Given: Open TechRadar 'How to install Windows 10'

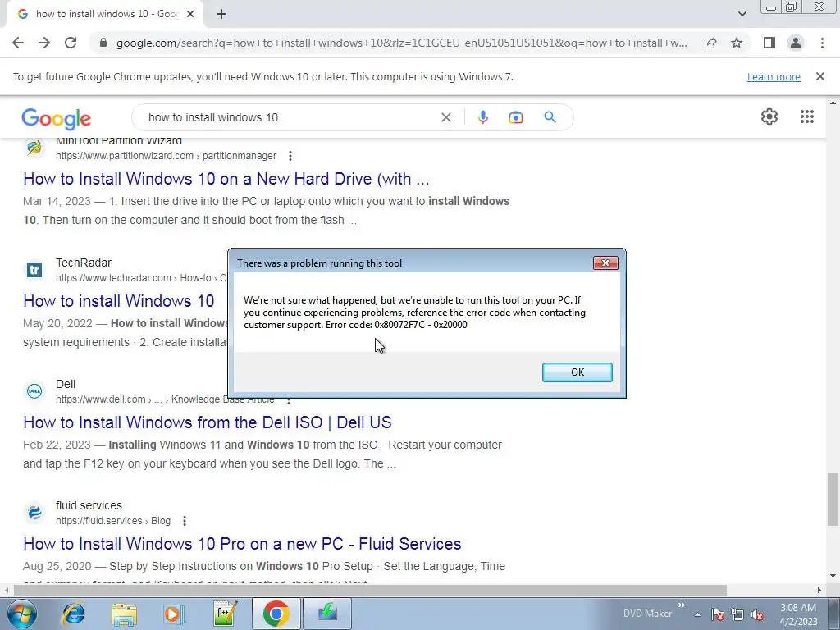Looking at the screenshot, I should pyautogui.click(x=118, y=301).
